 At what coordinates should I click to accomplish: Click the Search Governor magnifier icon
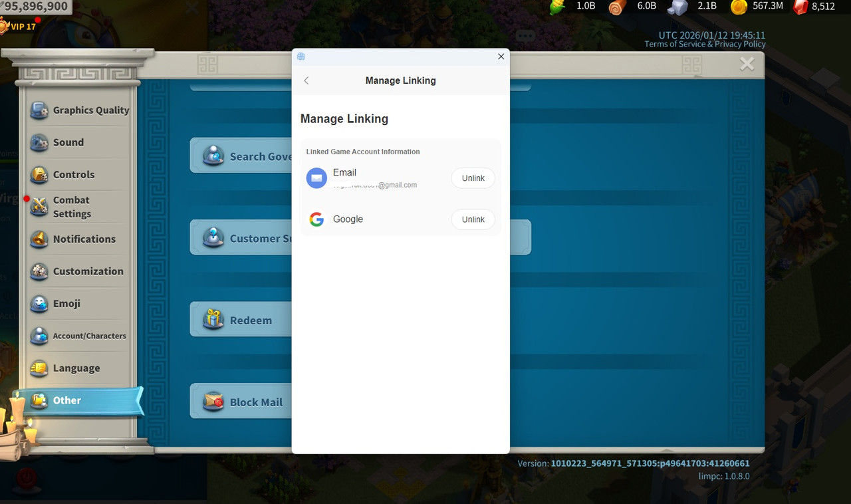213,156
